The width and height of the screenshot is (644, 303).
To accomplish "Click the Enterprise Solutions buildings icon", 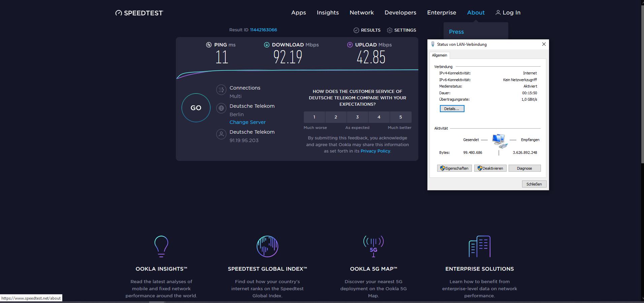I will pyautogui.click(x=480, y=246).
